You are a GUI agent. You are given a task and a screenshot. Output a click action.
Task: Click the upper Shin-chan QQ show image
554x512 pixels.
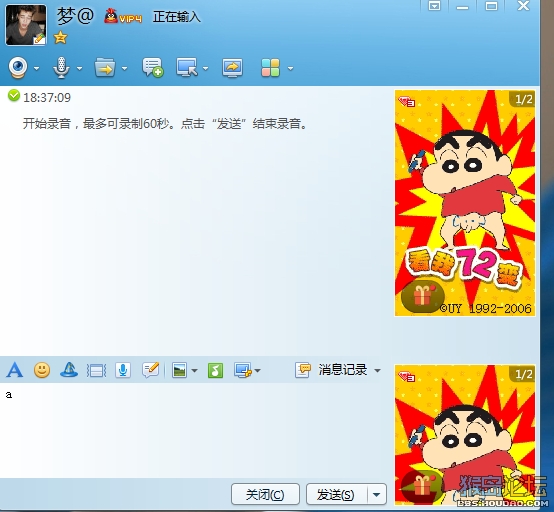(x=465, y=203)
